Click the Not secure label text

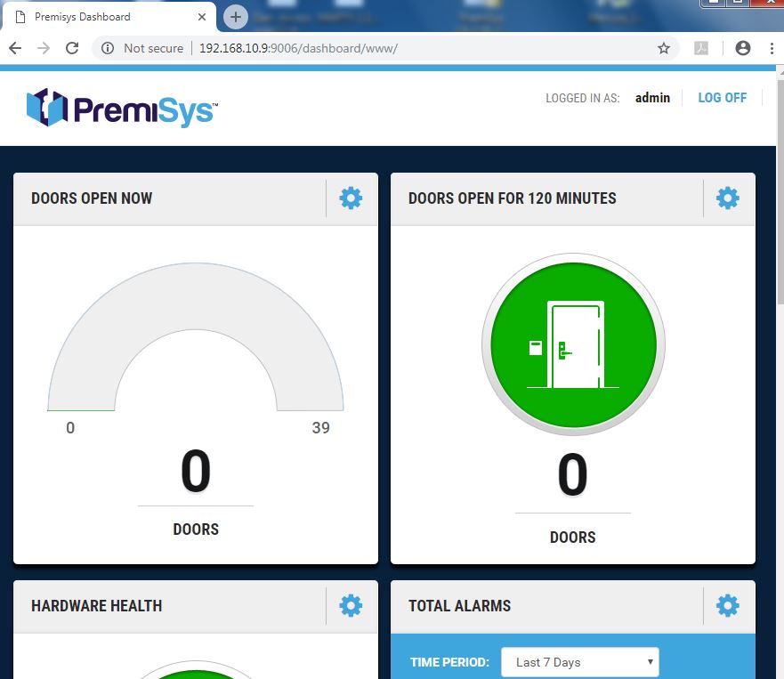coord(153,48)
